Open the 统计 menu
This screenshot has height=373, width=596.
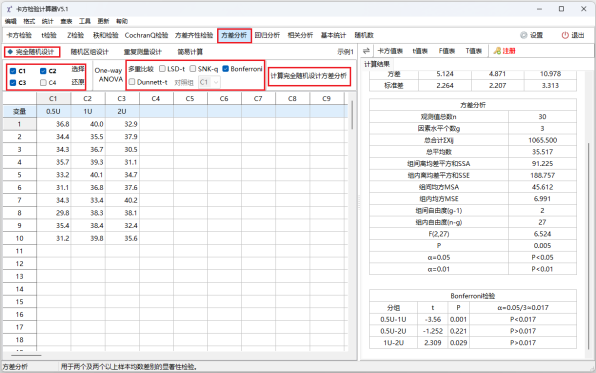pyautogui.click(x=48, y=21)
